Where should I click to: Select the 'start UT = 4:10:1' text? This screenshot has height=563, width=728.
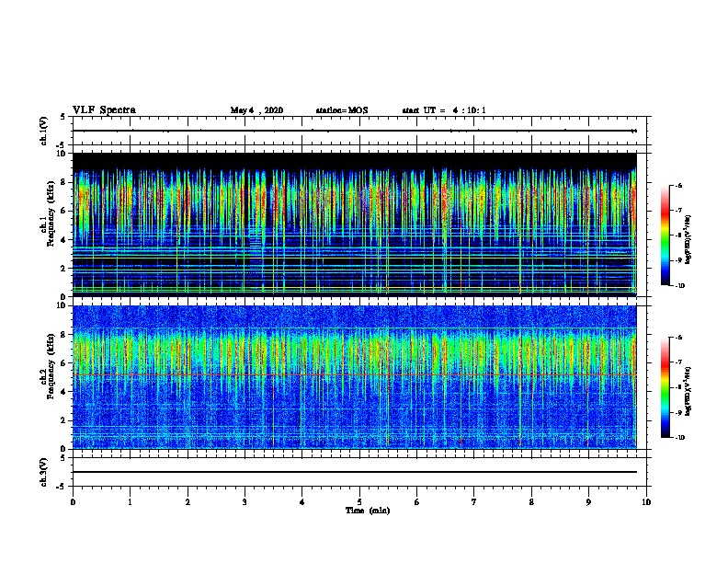(x=444, y=110)
